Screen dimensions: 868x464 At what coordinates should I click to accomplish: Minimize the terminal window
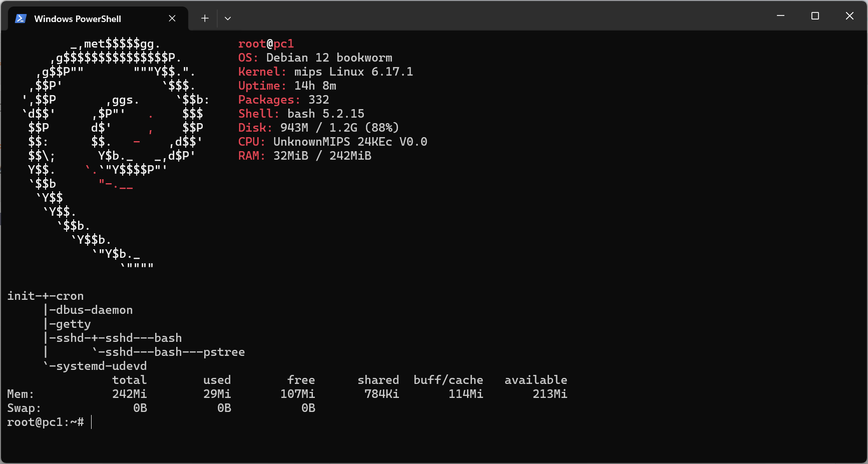pyautogui.click(x=780, y=16)
